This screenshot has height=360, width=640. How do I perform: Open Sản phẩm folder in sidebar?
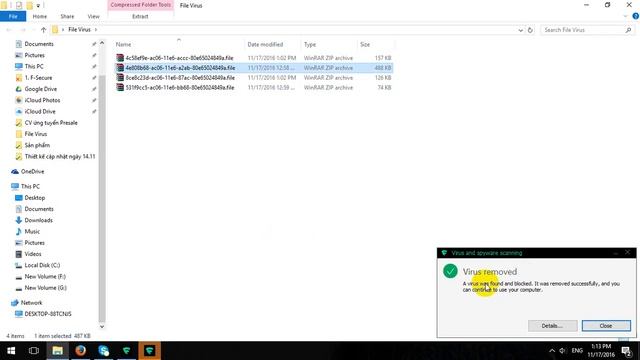tap(37, 145)
